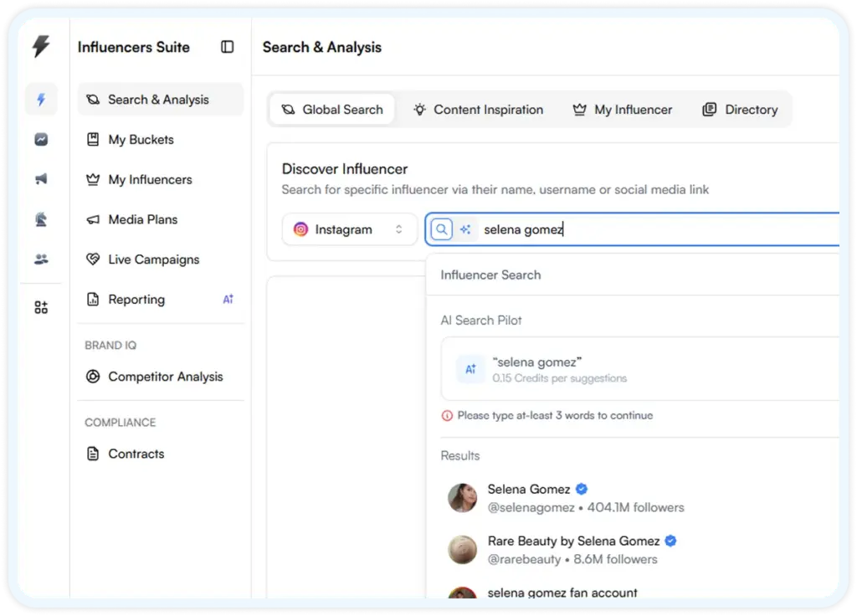Open the chess knight rail icon
This screenshot has height=616, width=857.
coord(41,219)
